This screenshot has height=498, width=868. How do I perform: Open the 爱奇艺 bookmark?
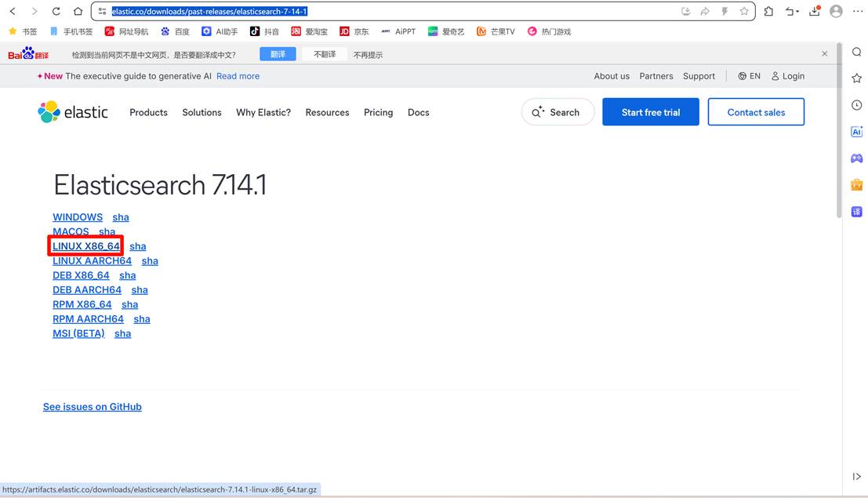click(x=446, y=31)
